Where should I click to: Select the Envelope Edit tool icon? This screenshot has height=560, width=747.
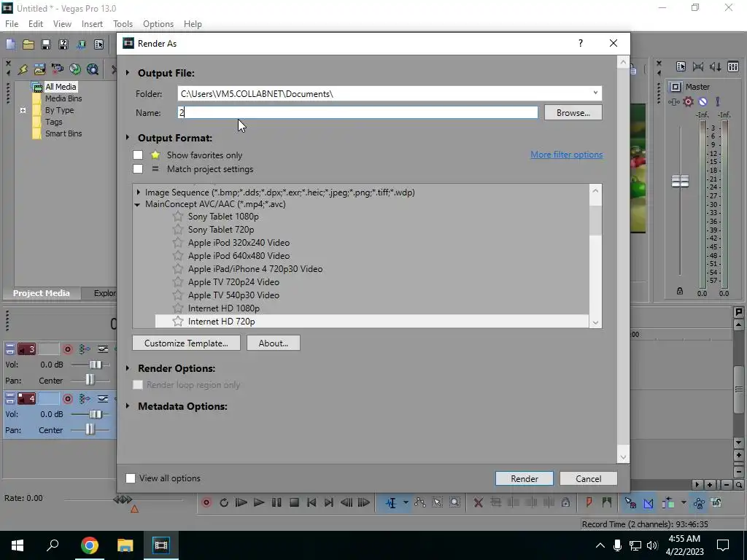point(419,502)
